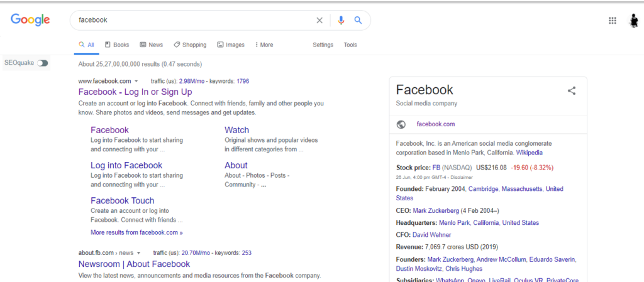Expand dropdown arrow next to about.fb.com news

pyautogui.click(x=139, y=253)
